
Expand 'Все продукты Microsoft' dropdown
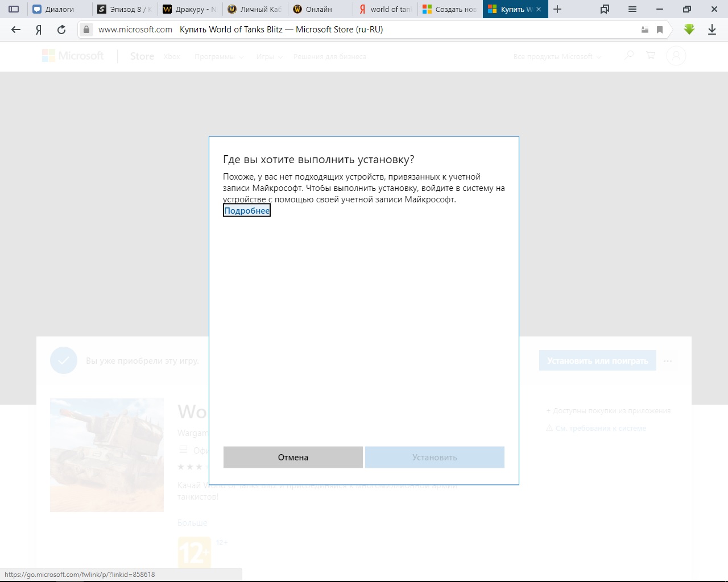pos(557,57)
